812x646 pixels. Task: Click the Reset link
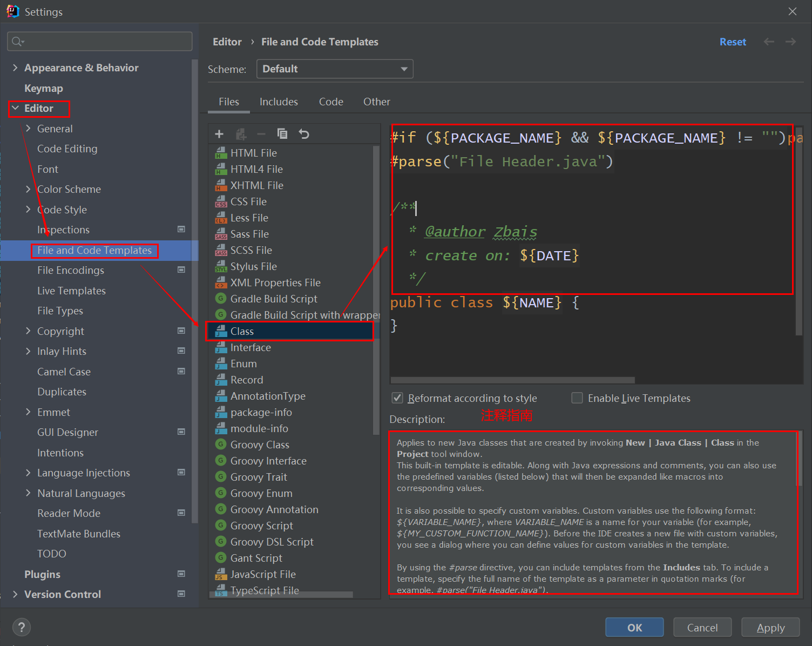733,42
